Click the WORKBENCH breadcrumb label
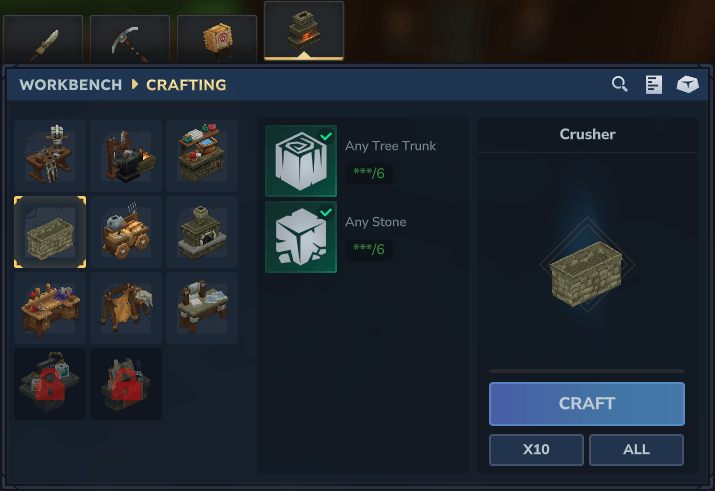This screenshot has width=715, height=491. 71,85
